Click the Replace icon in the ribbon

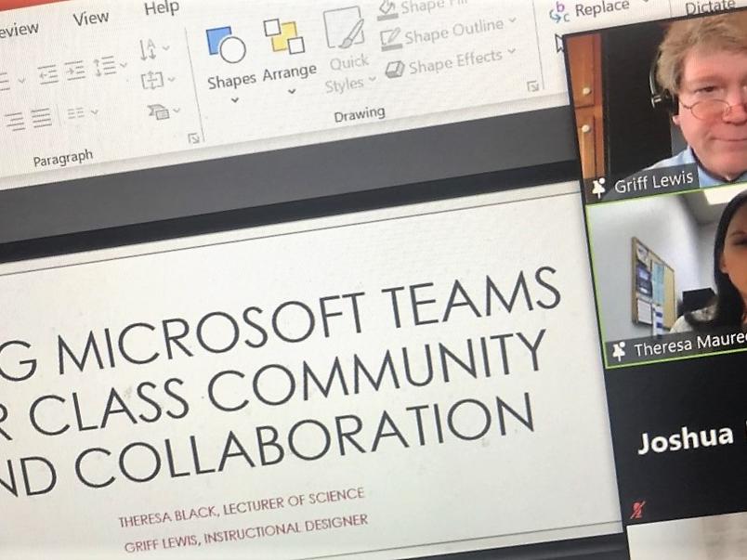click(x=560, y=9)
